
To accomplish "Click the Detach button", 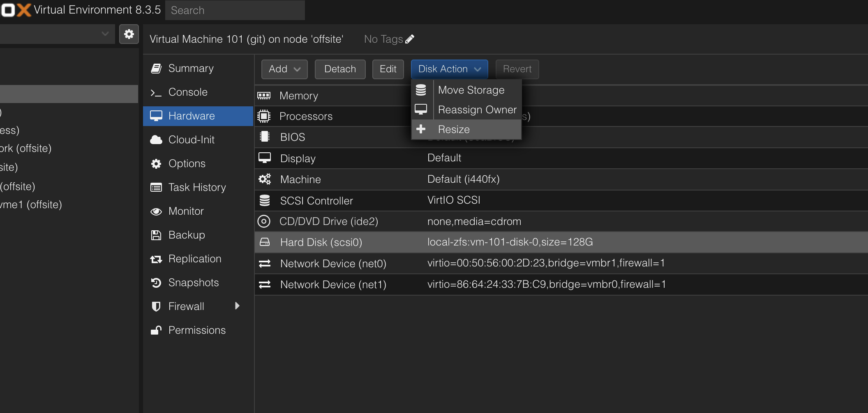I will click(340, 69).
